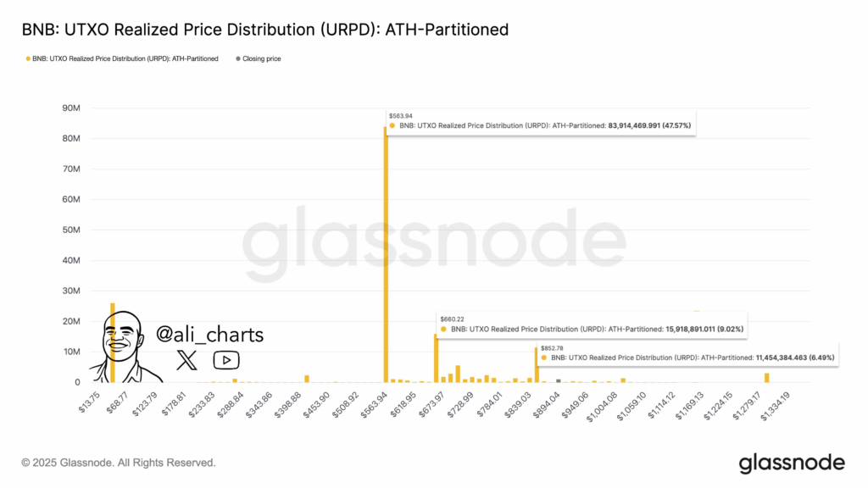Click the yellow dot in the $563.94 tooltip
This screenshot has height=488, width=868.
[392, 125]
